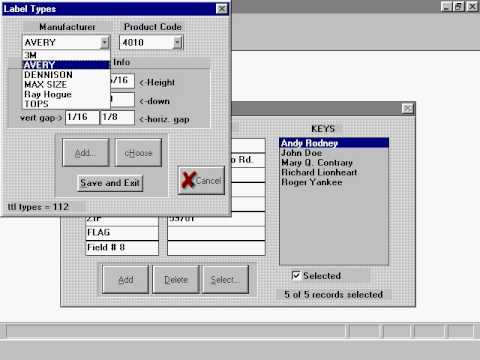Click the vert gap field showing 1/16
480x360 pixels.
[82, 117]
